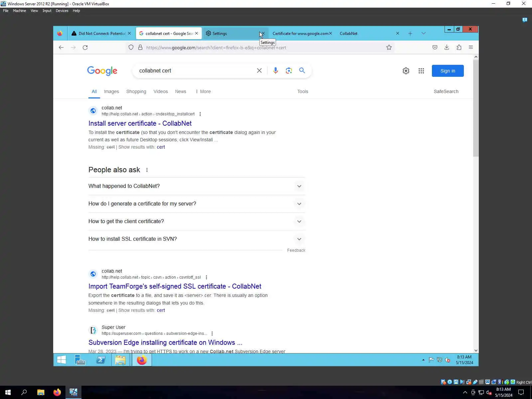Click the Google search input field
This screenshot has height=399, width=532.
196,70
